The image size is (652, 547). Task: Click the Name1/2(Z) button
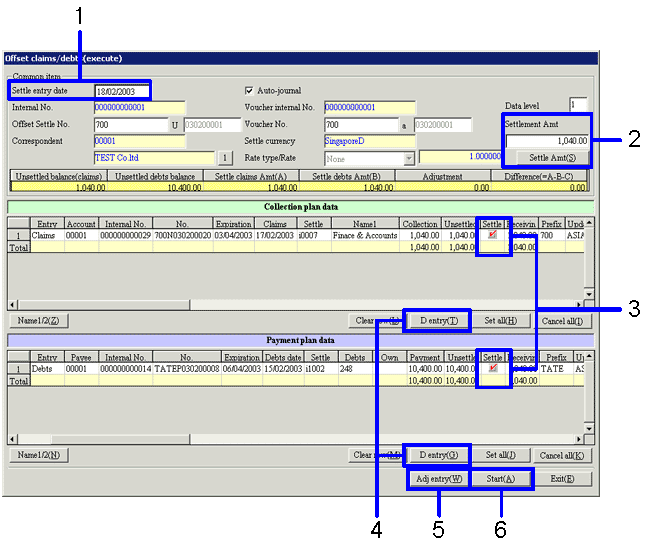(38, 321)
